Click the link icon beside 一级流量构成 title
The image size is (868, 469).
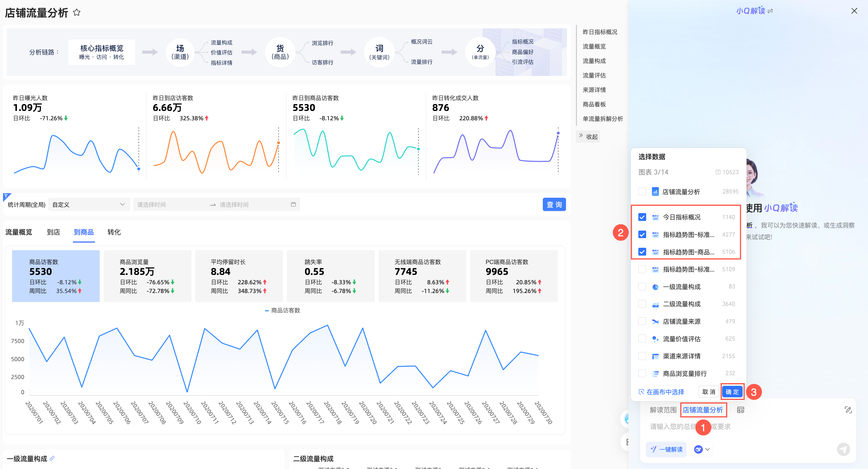click(x=52, y=458)
